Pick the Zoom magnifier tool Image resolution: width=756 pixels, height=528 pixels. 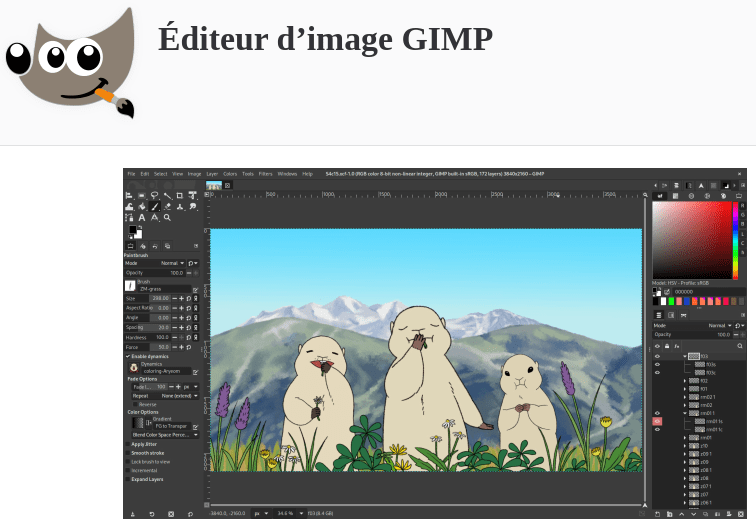(167, 217)
